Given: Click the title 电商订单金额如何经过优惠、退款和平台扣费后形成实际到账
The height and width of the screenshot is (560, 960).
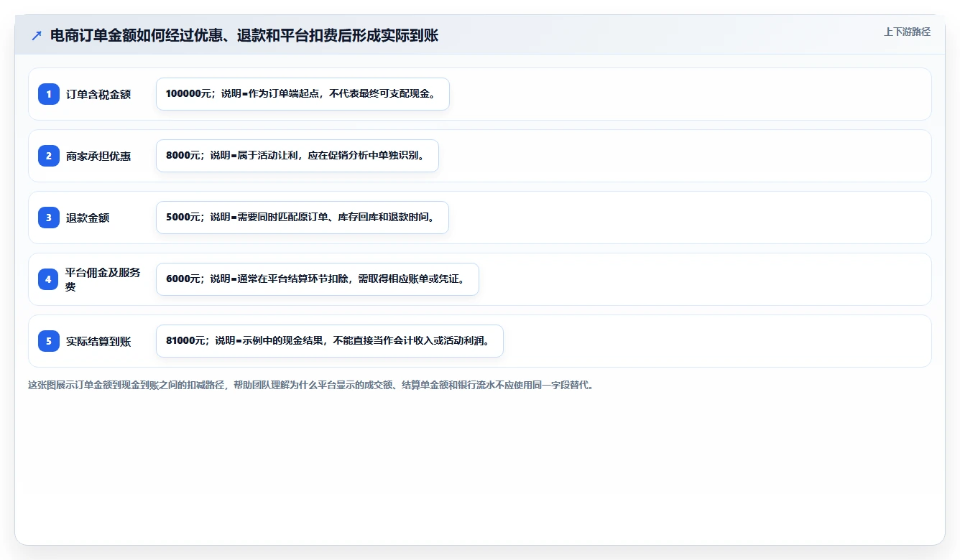Looking at the screenshot, I should (x=244, y=35).
